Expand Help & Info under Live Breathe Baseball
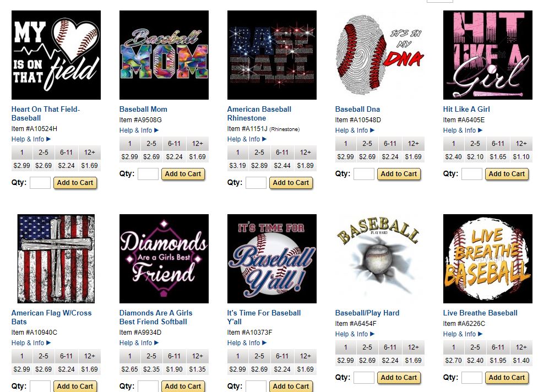Viewport: 549px width, 392px height. click(463, 334)
